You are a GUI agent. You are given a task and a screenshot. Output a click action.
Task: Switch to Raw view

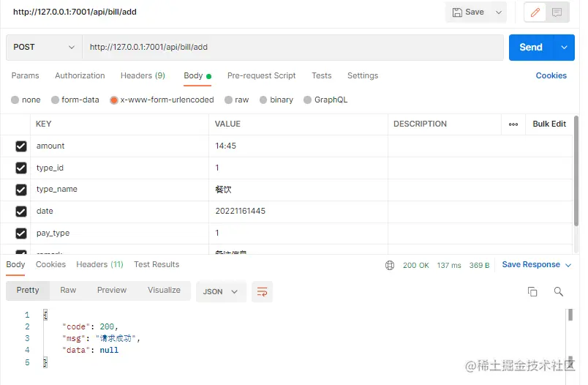[x=68, y=290]
